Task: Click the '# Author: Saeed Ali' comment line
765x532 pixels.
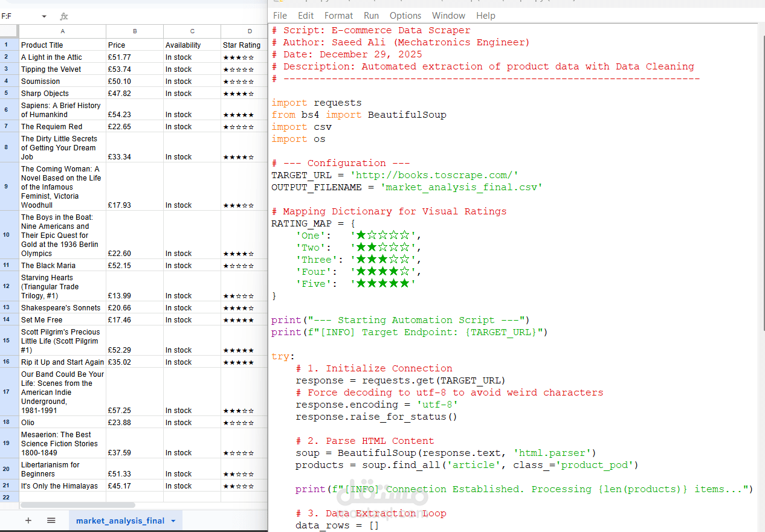Action: [x=401, y=42]
